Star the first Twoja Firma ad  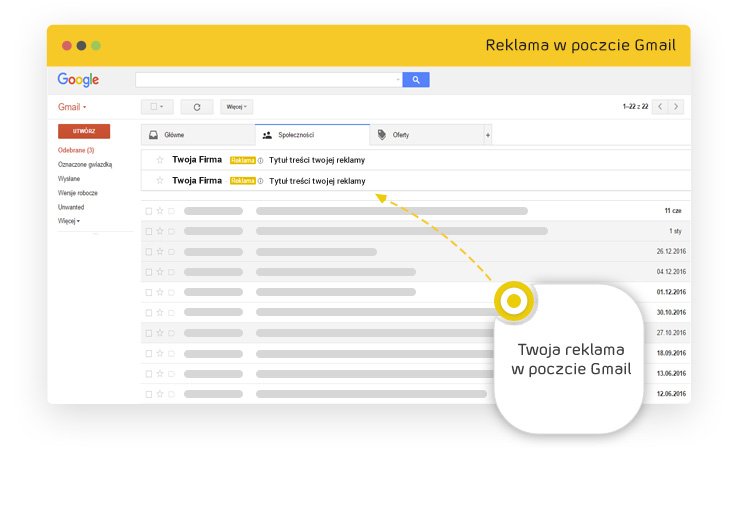click(160, 160)
